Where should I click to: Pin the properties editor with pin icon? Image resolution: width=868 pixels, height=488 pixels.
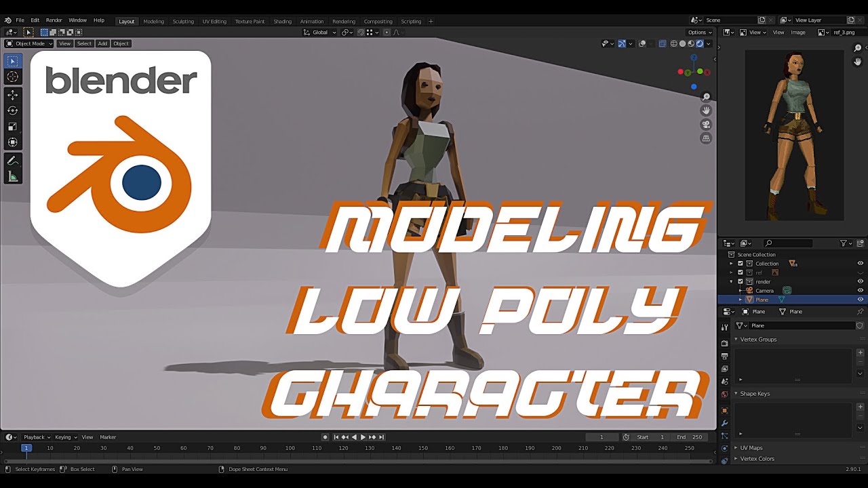860,312
